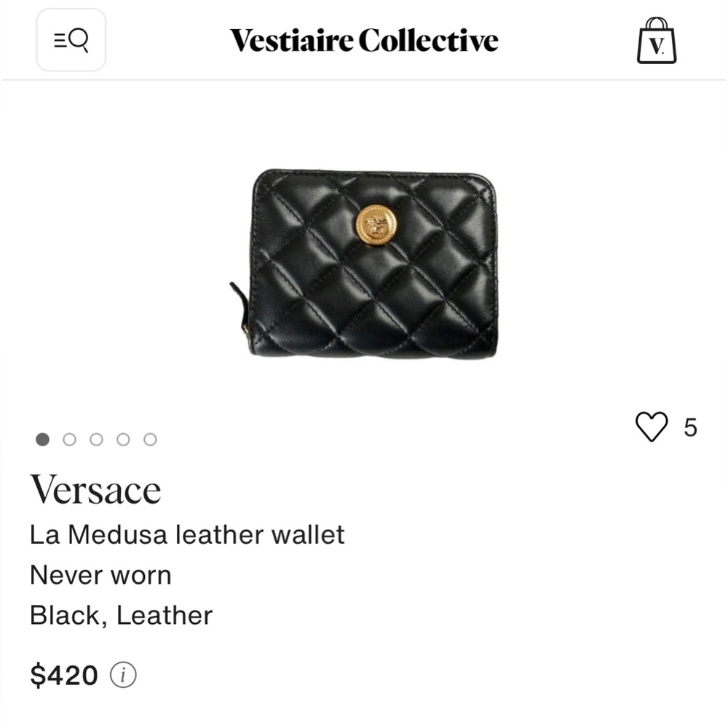Tap the Vestiaire Collective logo
Screen dimensions: 728x728
363,41
